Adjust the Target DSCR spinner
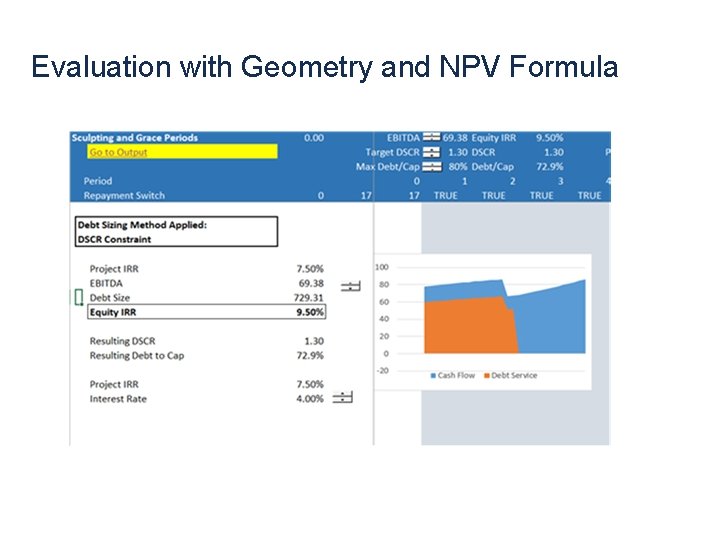Screen dimensions: 720x540 point(431,152)
